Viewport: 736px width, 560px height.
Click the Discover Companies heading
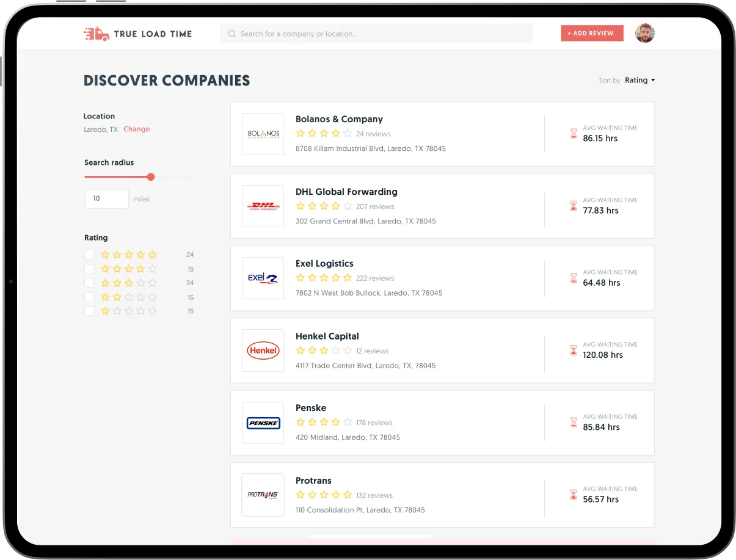167,81
